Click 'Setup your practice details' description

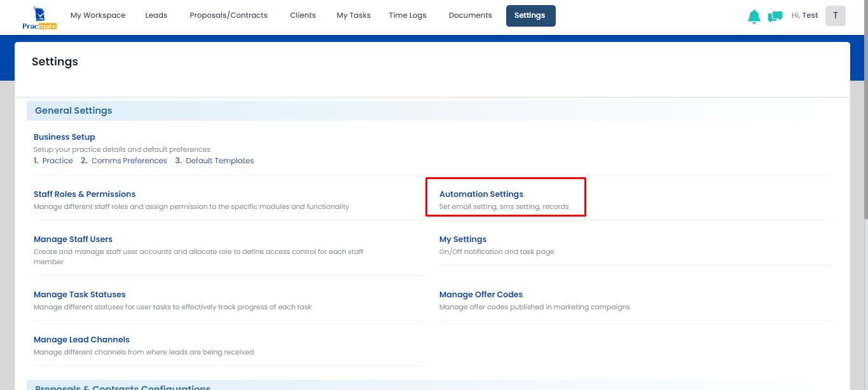[x=122, y=149]
